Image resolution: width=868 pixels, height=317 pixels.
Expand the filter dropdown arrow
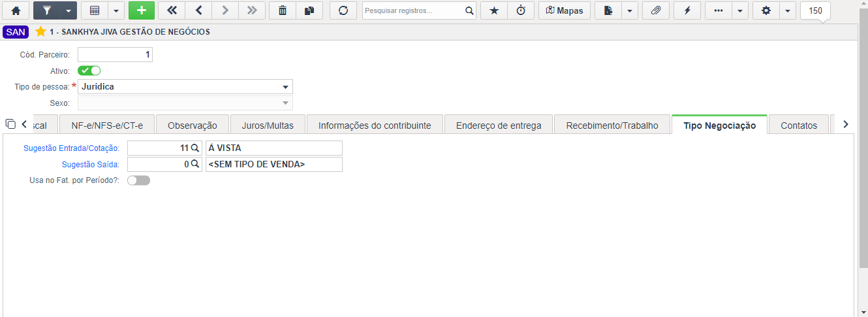tap(68, 10)
